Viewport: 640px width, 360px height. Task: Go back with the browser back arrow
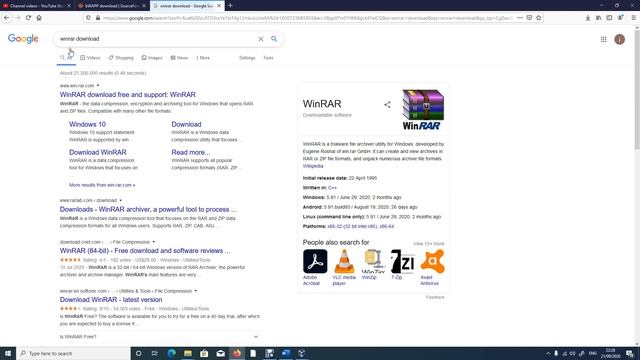click(7, 18)
